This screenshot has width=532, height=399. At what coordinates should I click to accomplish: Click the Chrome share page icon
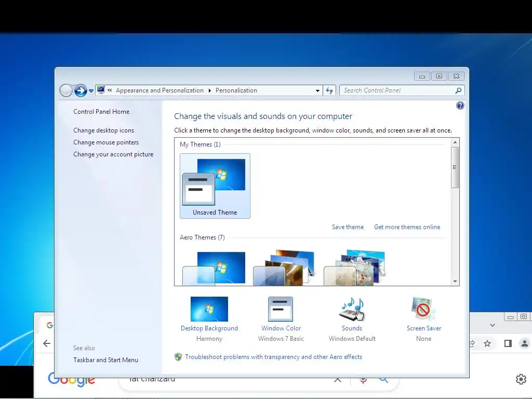472,343
